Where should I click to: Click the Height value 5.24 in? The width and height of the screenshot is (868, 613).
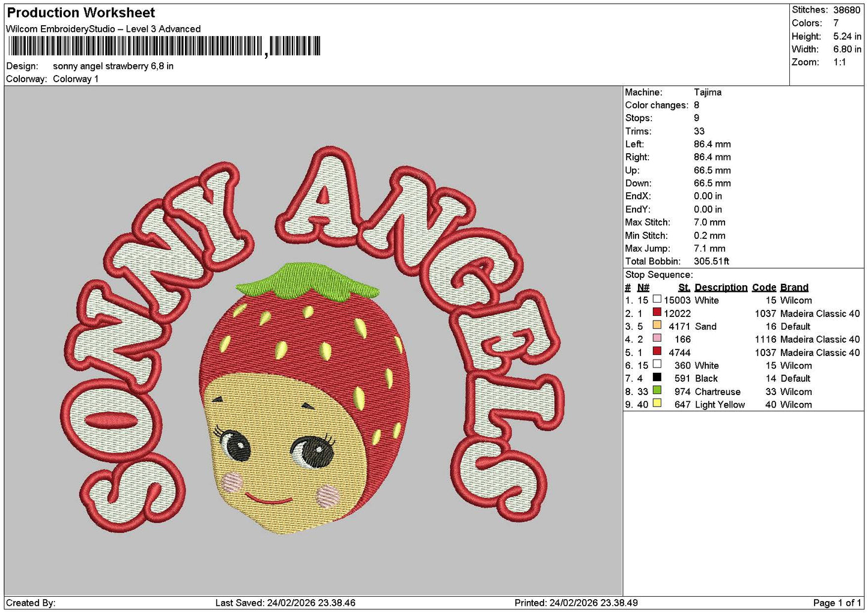click(x=847, y=36)
